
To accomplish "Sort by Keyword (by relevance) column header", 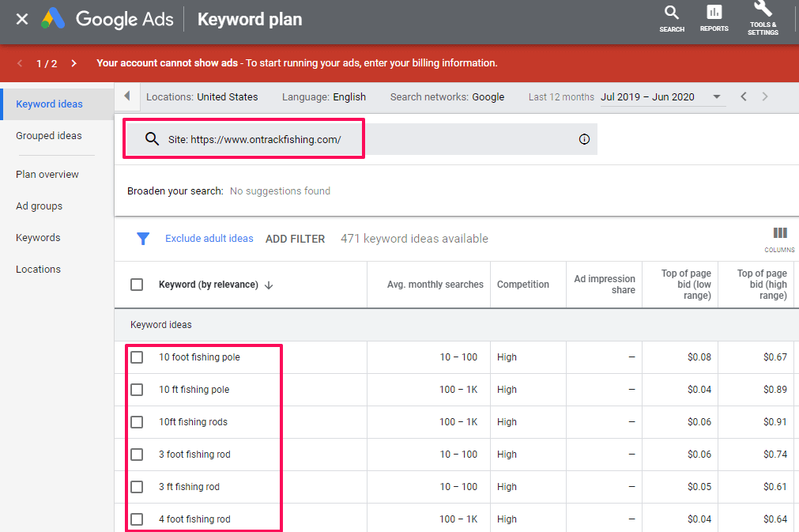I will tap(209, 285).
